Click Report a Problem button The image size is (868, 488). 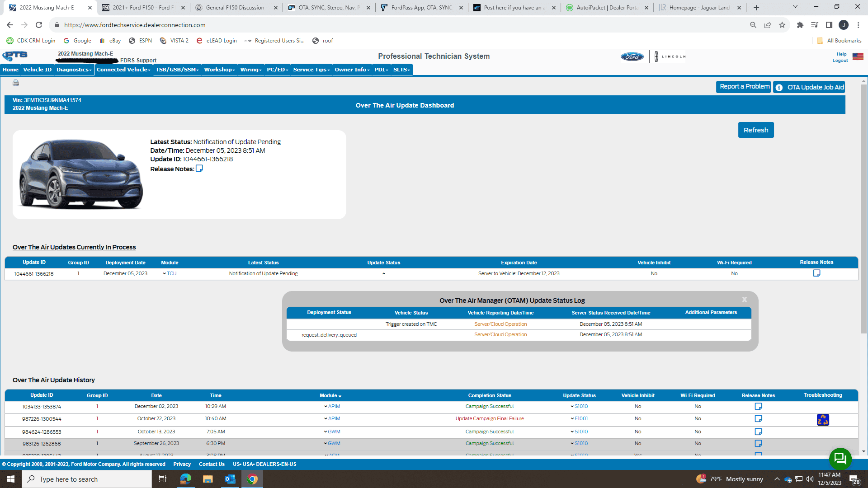(x=744, y=87)
